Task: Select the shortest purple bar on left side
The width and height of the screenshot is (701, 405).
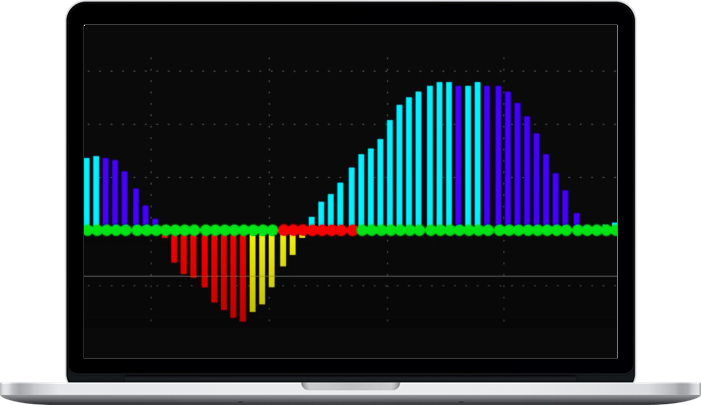Action: click(155, 220)
